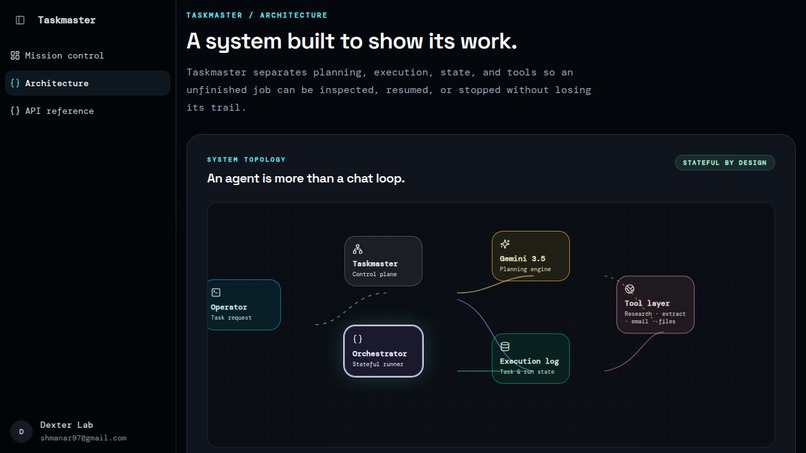Click the Execution log database icon

tap(505, 347)
